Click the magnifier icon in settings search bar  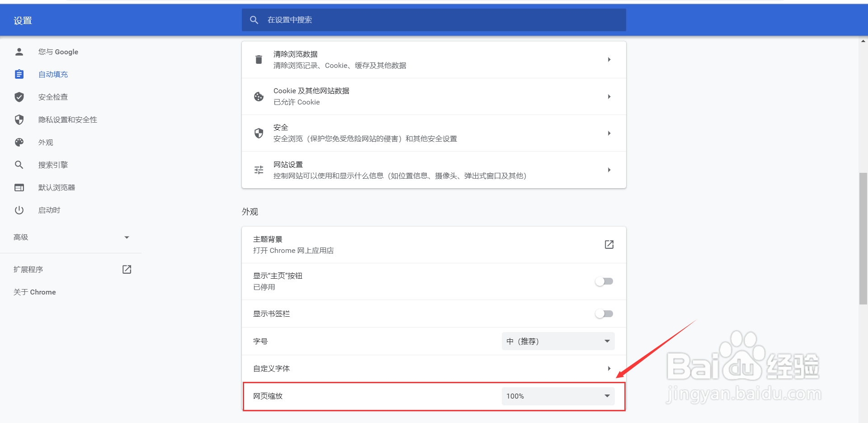click(254, 19)
